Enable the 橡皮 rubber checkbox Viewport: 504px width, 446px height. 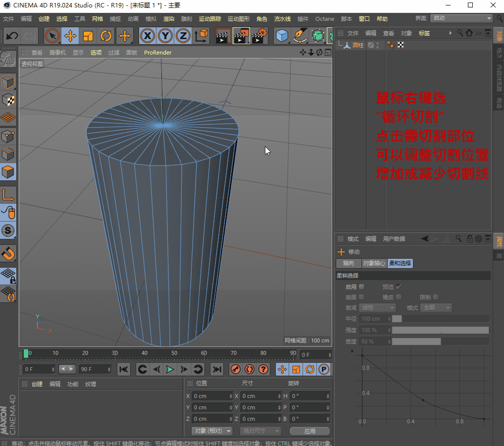399,297
